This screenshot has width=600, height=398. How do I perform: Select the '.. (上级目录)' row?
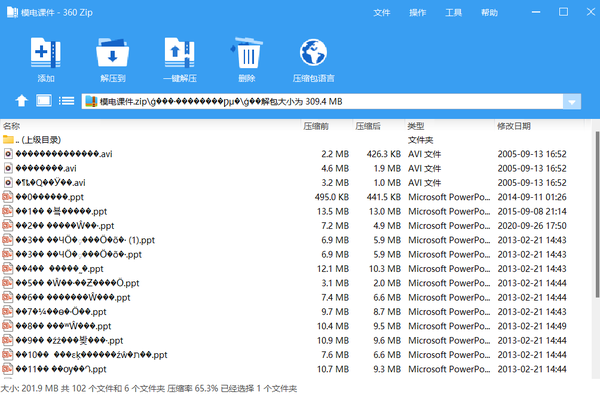point(295,140)
